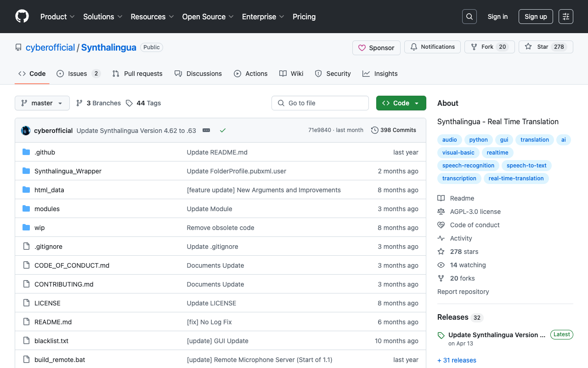Expand the Product menu
This screenshot has height=368, width=588.
click(x=57, y=17)
